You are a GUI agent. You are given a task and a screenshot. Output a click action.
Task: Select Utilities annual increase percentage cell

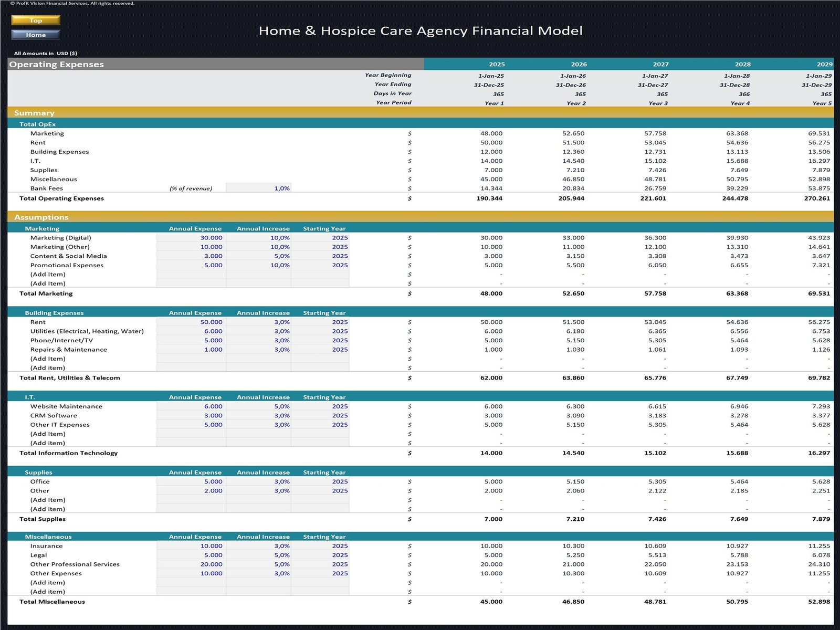258,331
